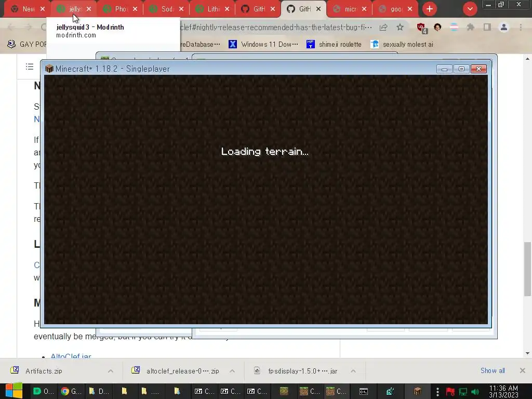The height and width of the screenshot is (399, 532).
Task: Click the volume speaker tray icon
Action: [x=475, y=392]
